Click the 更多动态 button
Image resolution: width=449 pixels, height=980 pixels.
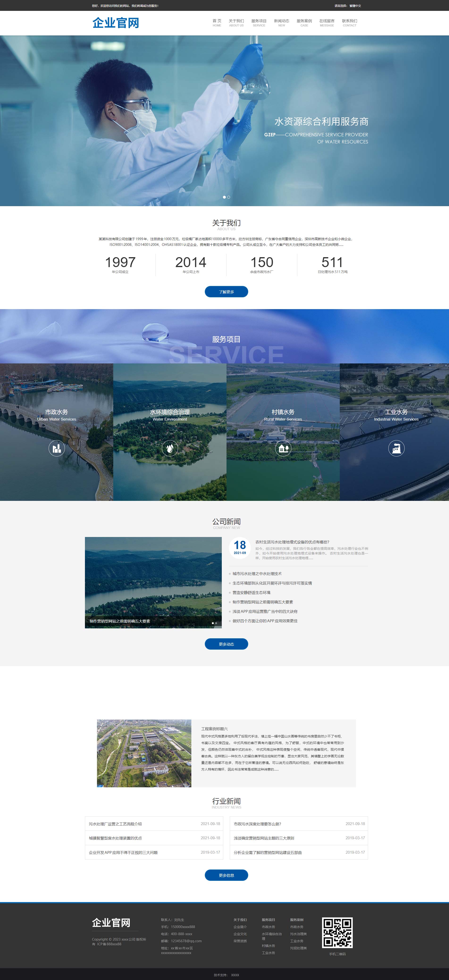[226, 644]
